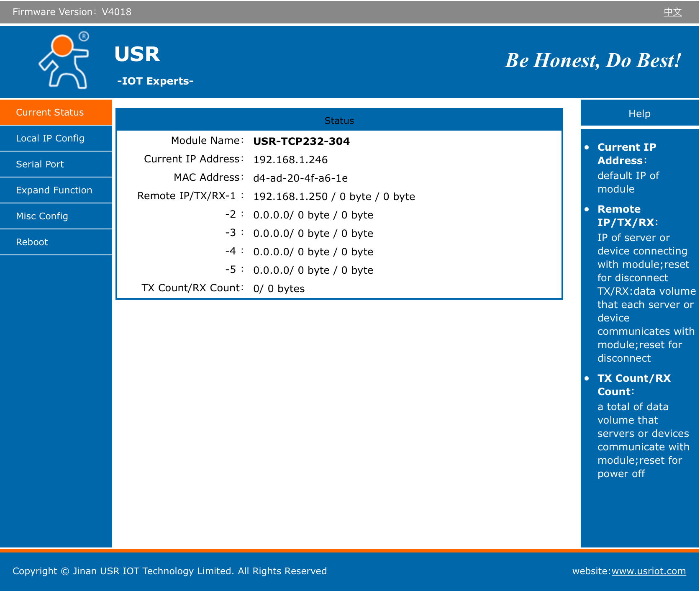The width and height of the screenshot is (700, 591).
Task: Click Firmware Version V4018 text
Action: (x=72, y=12)
